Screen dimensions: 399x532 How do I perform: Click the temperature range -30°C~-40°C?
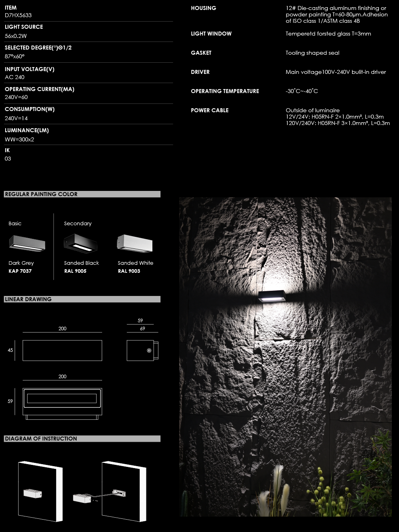tap(302, 91)
